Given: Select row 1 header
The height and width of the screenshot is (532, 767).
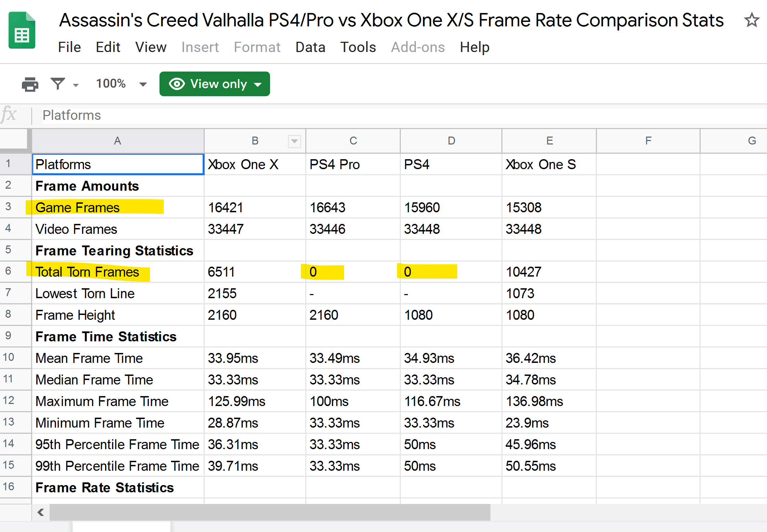Looking at the screenshot, I should click(x=15, y=164).
